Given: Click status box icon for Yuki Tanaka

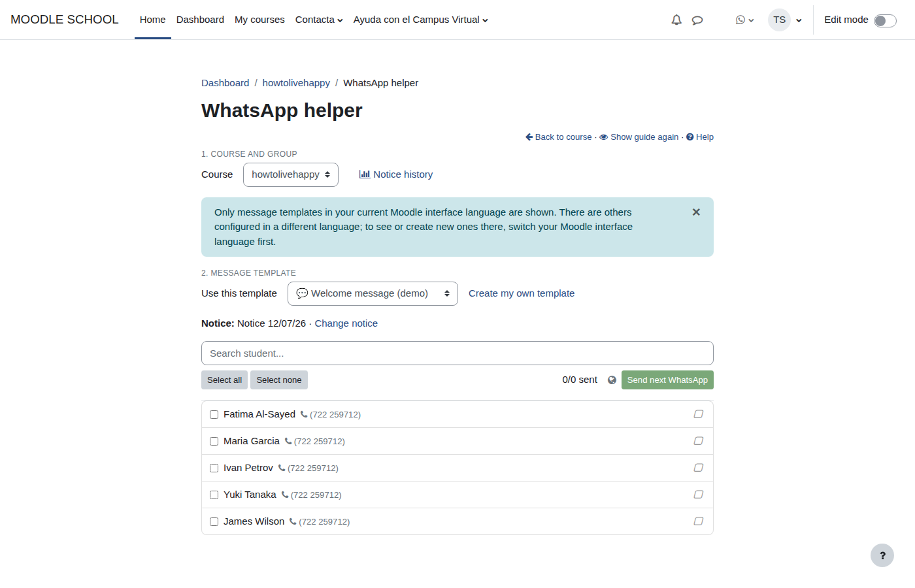Looking at the screenshot, I should pyautogui.click(x=699, y=495).
